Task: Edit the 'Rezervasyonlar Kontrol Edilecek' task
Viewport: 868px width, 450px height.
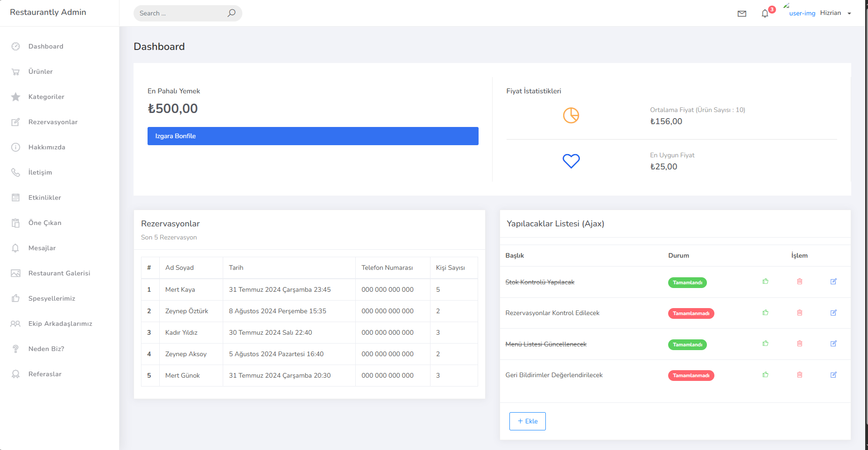Action: [x=833, y=313]
